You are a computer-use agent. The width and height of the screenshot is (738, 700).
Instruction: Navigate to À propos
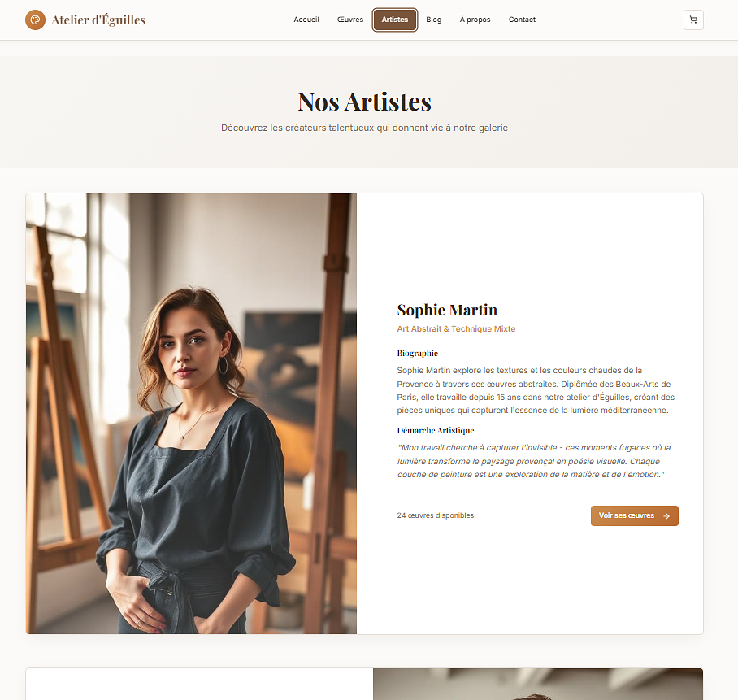click(475, 20)
